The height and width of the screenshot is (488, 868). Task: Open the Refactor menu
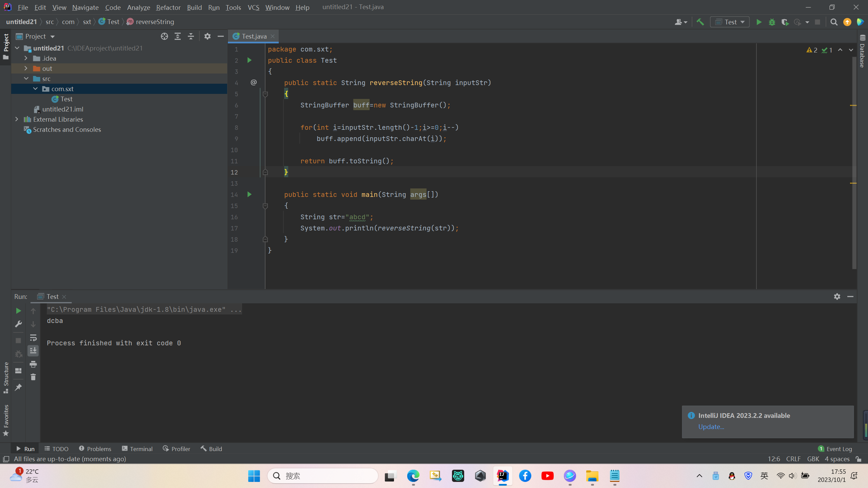coord(168,7)
